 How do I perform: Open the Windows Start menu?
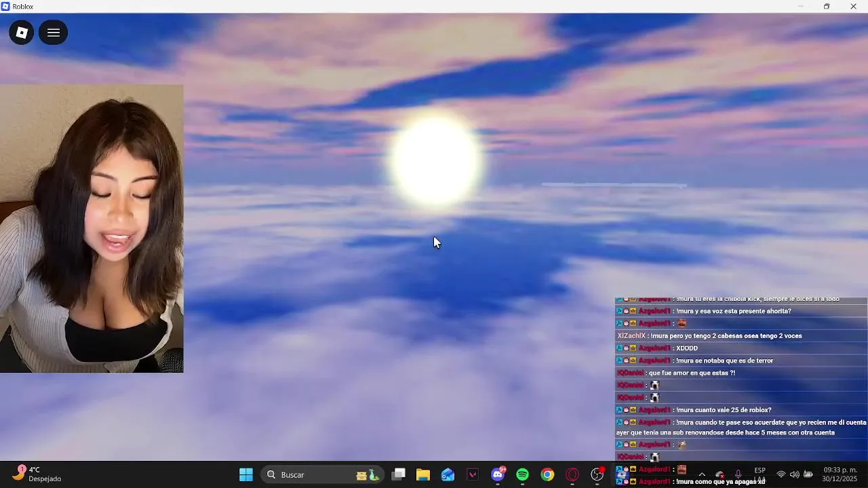tap(246, 474)
